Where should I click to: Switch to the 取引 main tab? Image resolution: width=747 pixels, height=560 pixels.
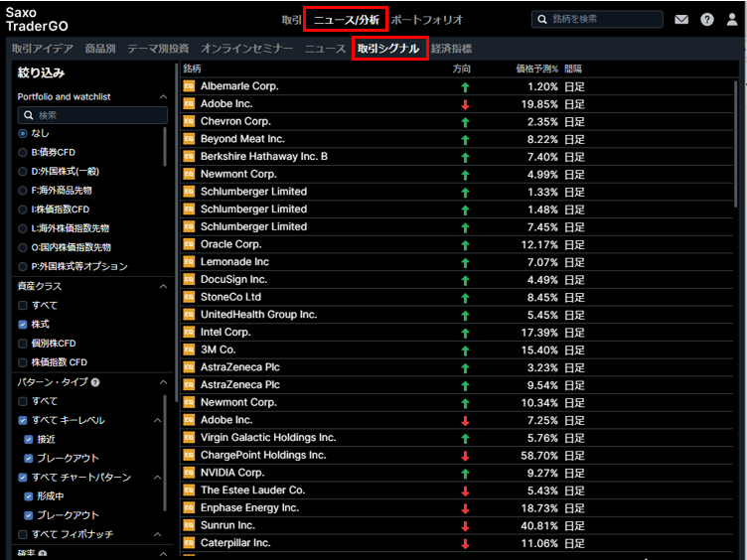coord(291,20)
